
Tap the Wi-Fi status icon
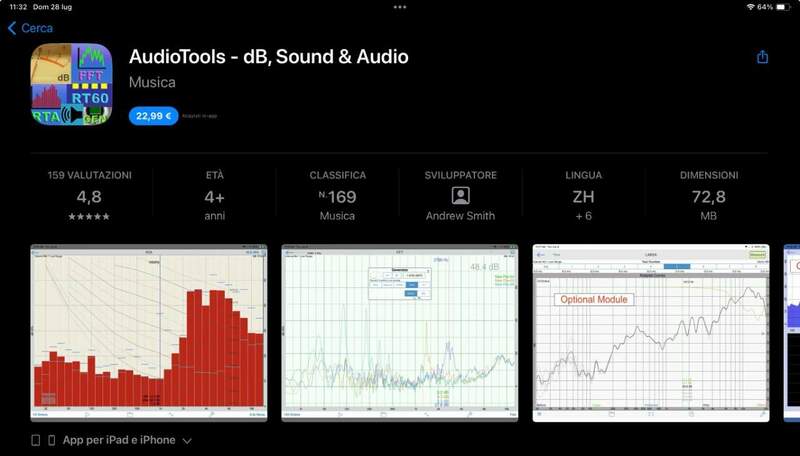[750, 7]
